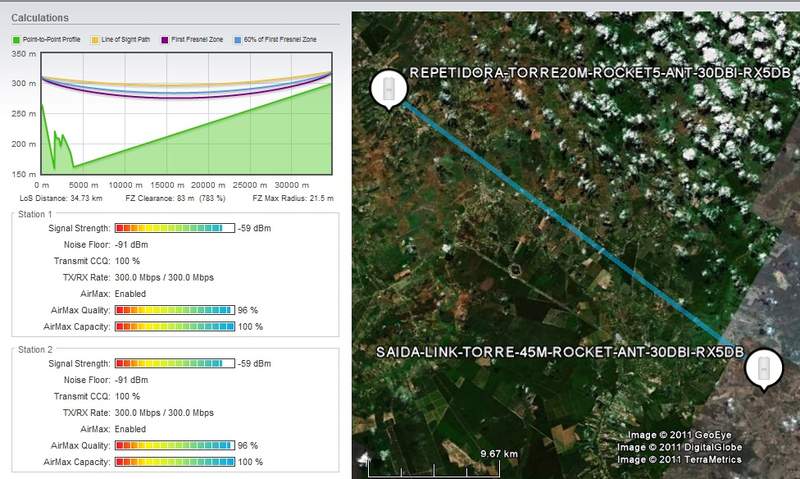Viewport: 800px width, 479px height.
Task: Click Station 1 AirMax Capacity bar
Action: [x=174, y=326]
